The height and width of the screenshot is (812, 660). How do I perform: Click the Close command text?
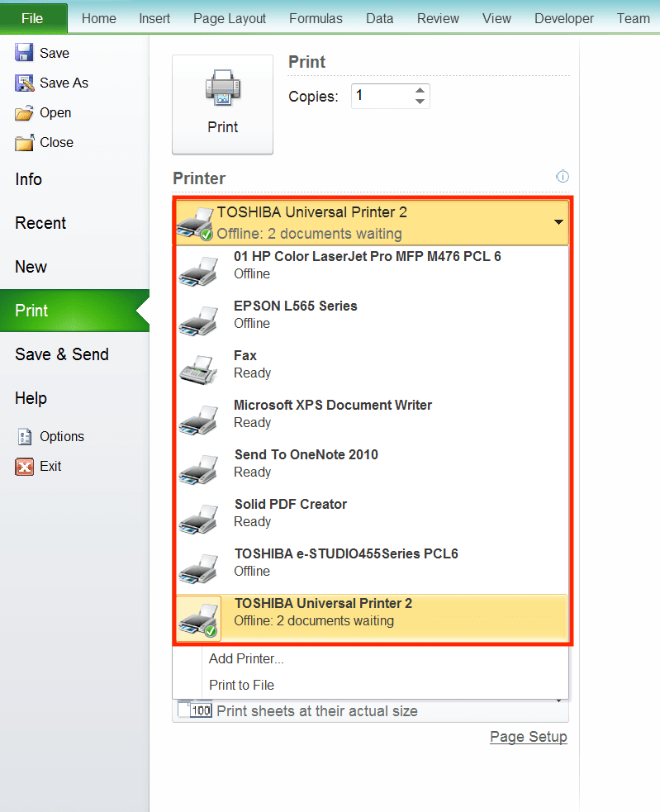click(x=56, y=142)
